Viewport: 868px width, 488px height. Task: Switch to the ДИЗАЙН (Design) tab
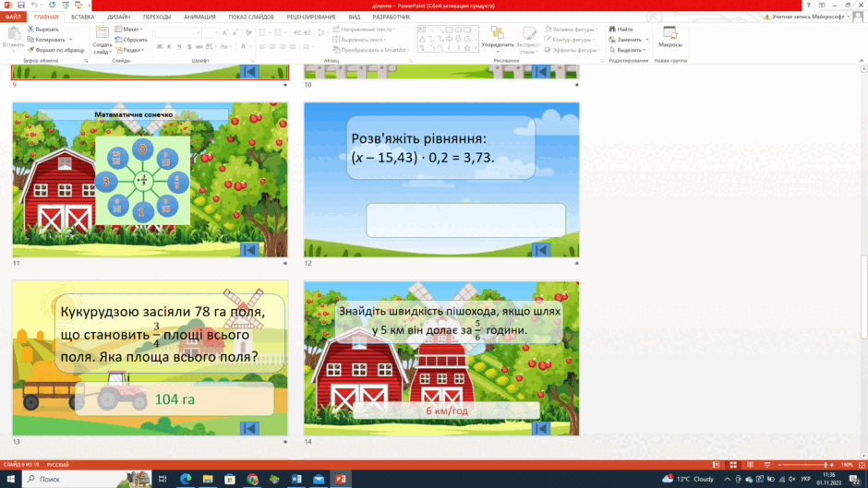pos(118,18)
